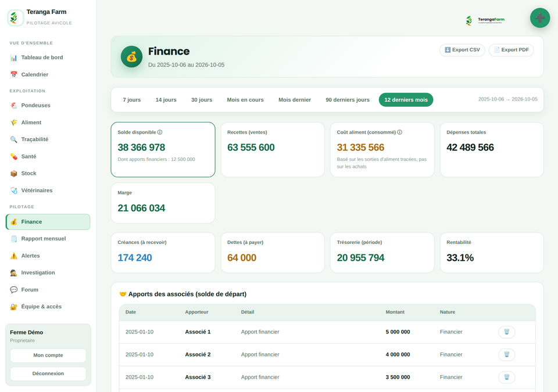Click the Dettes value 64 000
This screenshot has width=558, height=392.
[x=242, y=258]
